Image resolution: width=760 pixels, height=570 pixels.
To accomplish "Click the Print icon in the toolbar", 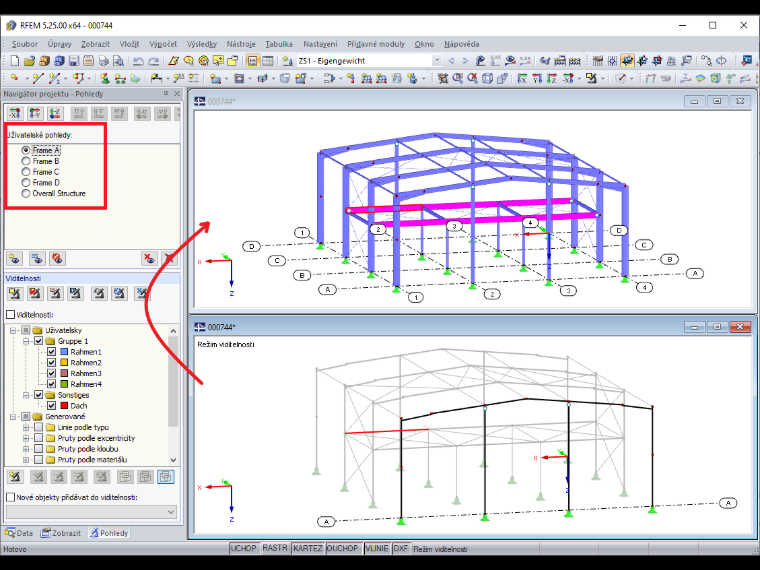I will coord(103,61).
